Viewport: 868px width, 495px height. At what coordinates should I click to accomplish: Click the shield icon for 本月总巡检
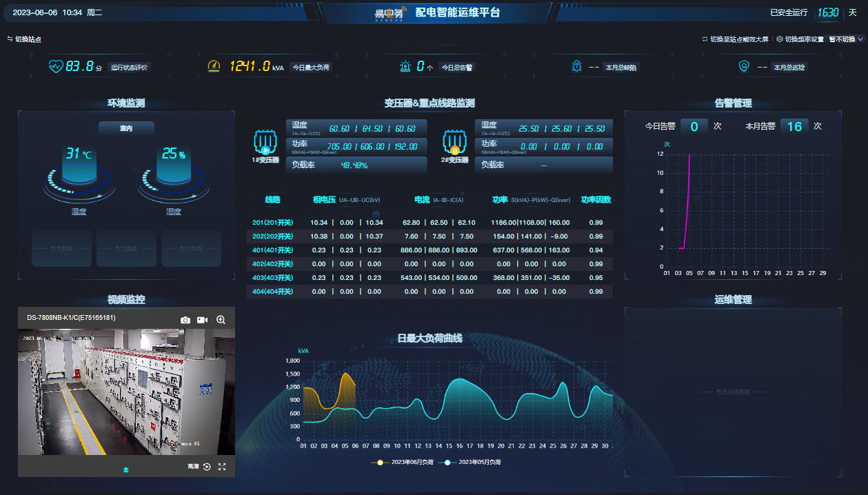[x=743, y=66]
